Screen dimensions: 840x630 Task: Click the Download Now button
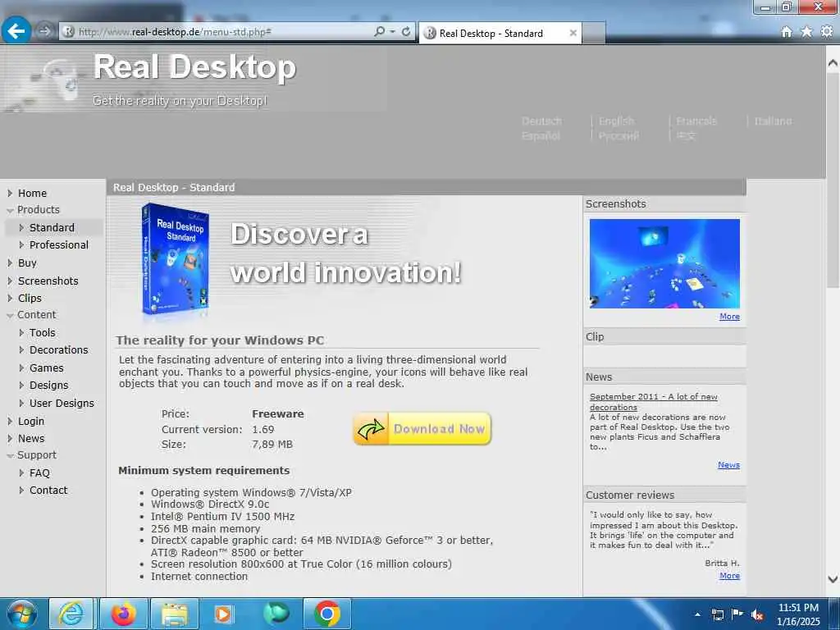[422, 428]
